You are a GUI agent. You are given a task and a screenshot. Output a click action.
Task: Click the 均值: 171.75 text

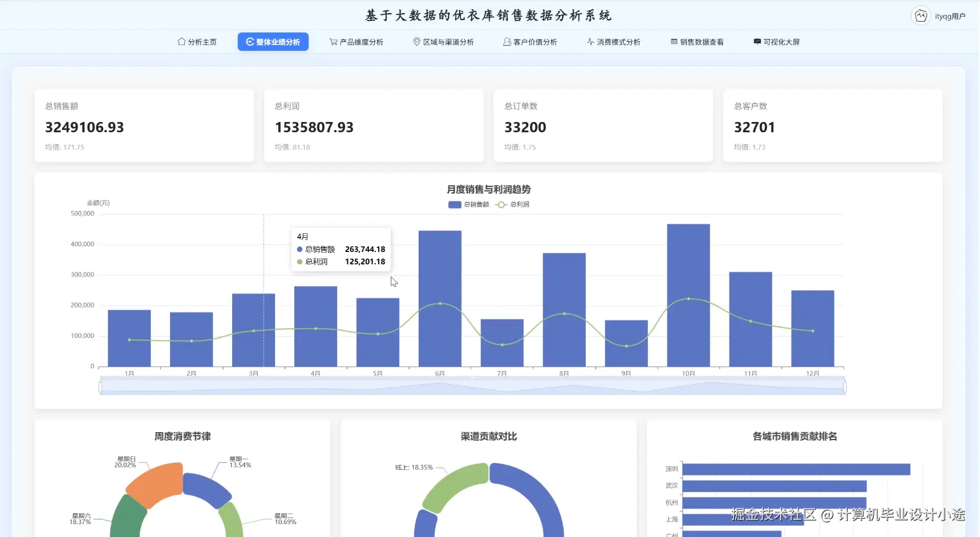point(64,147)
